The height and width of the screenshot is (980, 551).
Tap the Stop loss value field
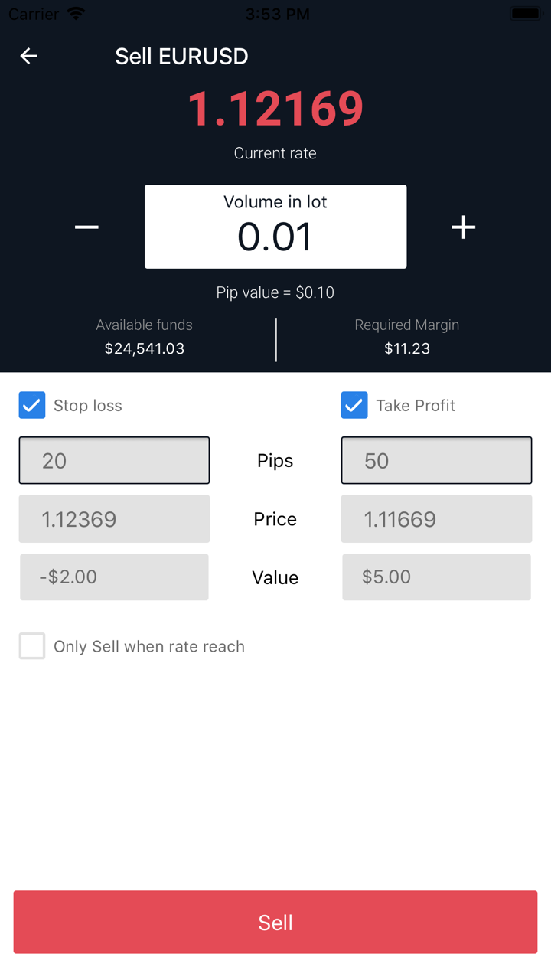[114, 577]
